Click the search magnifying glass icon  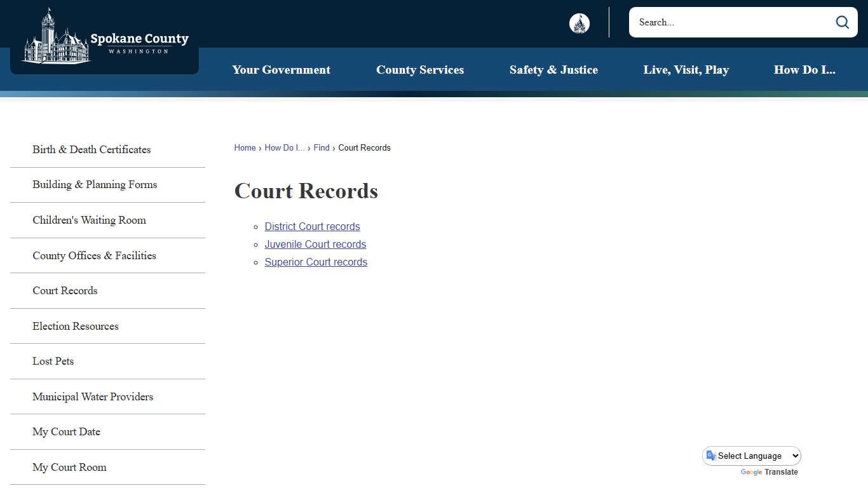tap(842, 22)
